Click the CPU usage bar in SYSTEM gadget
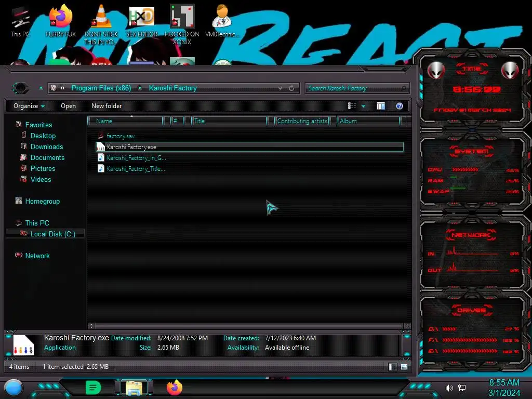532x399 pixels. point(465,170)
